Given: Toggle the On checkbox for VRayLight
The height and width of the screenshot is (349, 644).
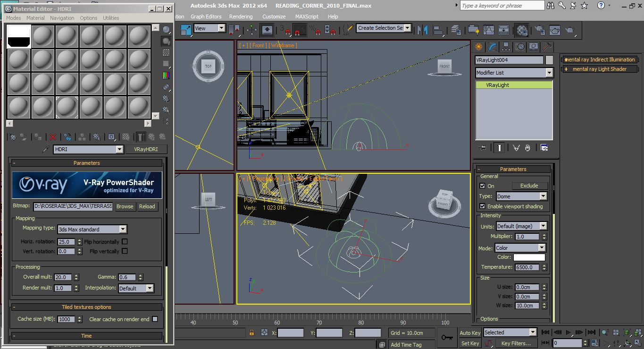Looking at the screenshot, I should click(x=482, y=186).
